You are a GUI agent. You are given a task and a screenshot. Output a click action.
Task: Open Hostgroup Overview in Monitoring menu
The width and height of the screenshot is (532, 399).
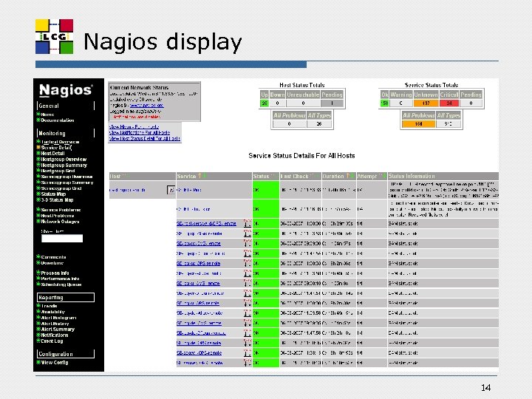(x=64, y=159)
